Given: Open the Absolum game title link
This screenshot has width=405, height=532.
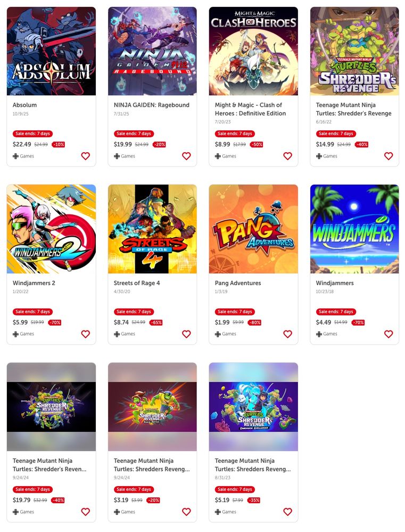Looking at the screenshot, I should pyautogui.click(x=25, y=105).
